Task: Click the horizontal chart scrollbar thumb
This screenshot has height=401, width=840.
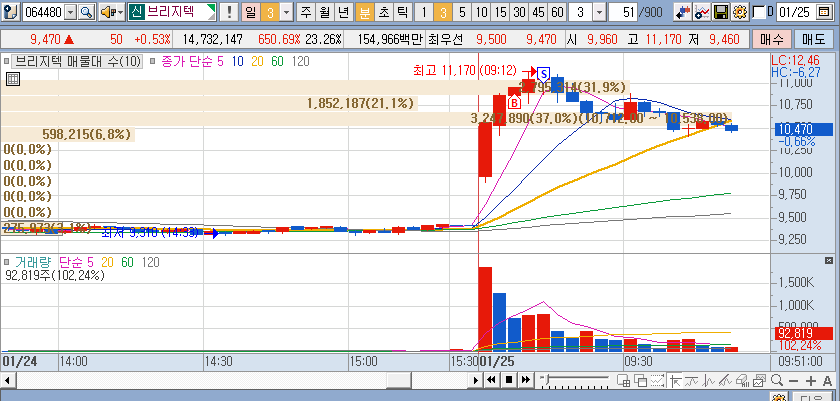Action: 398,380
